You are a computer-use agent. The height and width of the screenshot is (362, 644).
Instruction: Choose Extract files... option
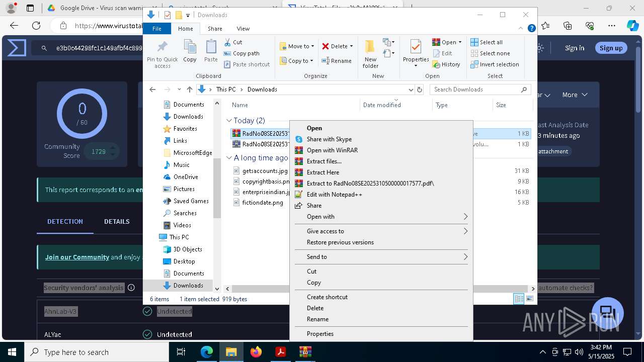[x=381, y=161]
